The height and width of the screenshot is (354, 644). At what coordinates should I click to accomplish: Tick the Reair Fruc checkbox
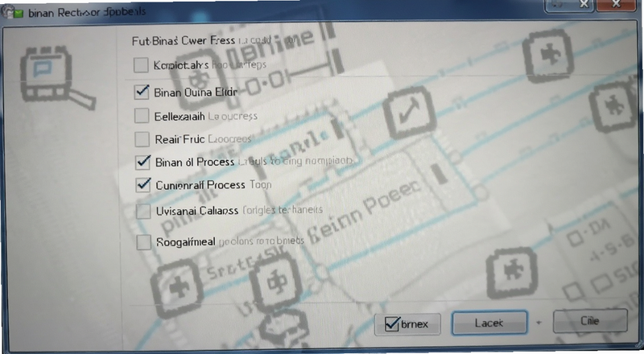point(142,139)
